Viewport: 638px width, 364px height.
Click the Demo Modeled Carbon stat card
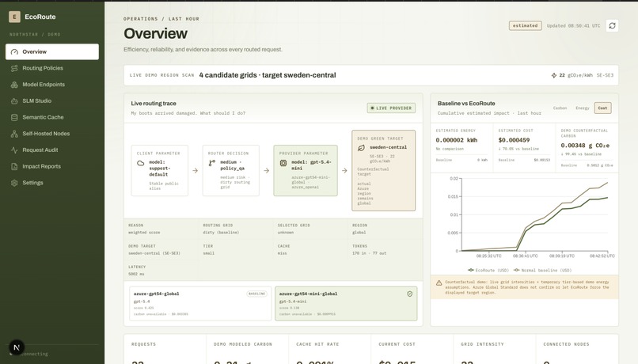[x=248, y=349]
